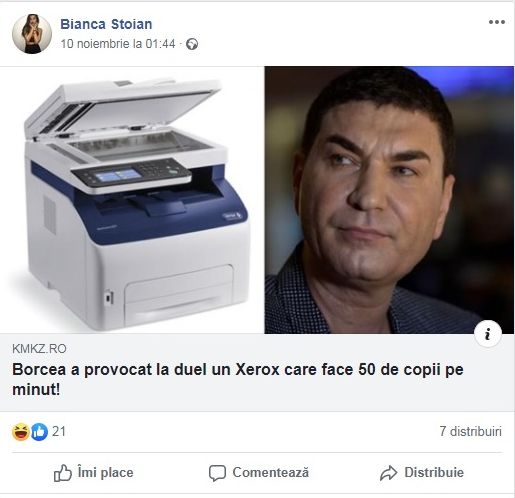
Task: Show the 7 distribuiri shares list
Action: (470, 431)
